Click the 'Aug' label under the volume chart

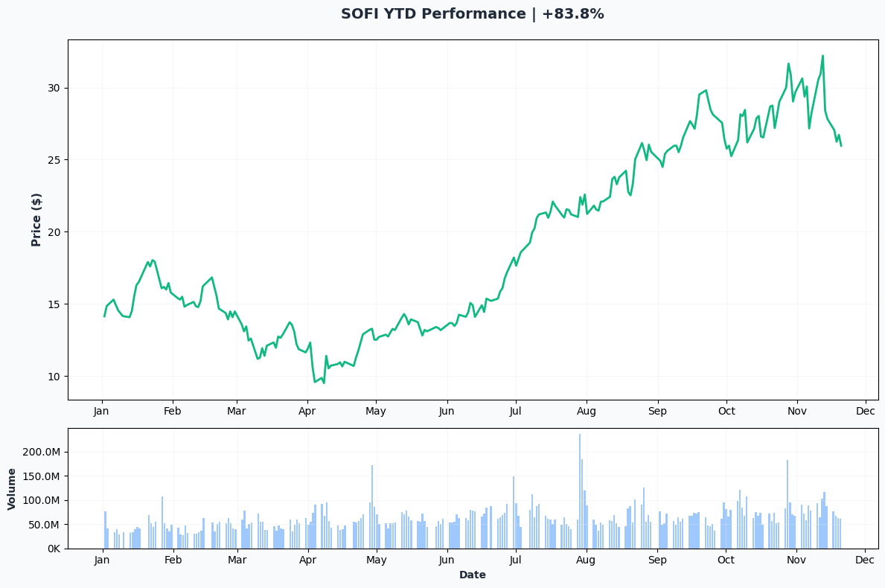[x=587, y=560]
